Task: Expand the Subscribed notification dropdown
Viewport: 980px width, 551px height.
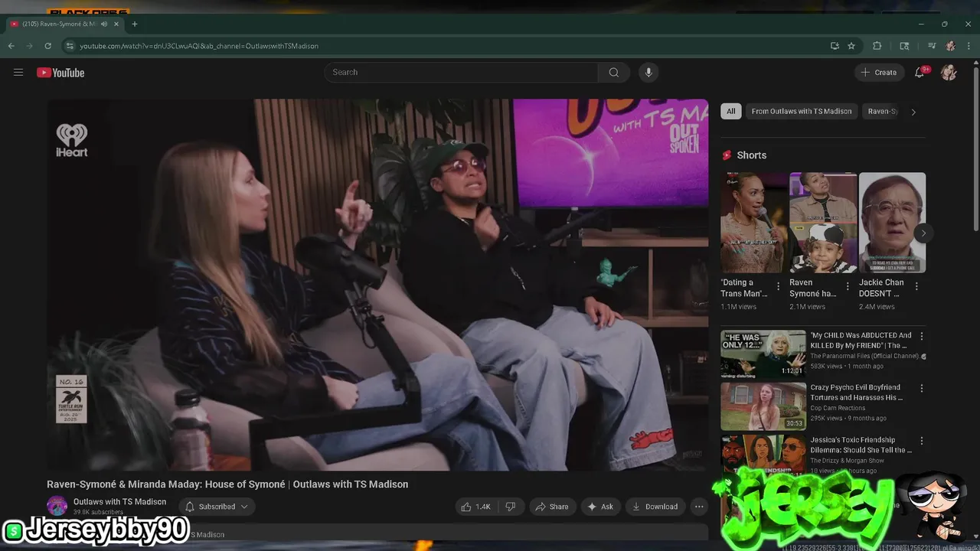Action: coord(217,507)
